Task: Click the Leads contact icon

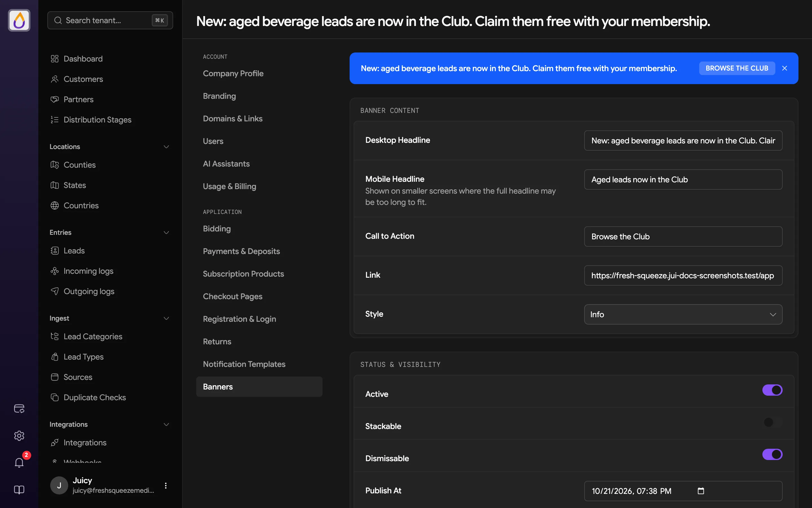Action: [x=55, y=251]
